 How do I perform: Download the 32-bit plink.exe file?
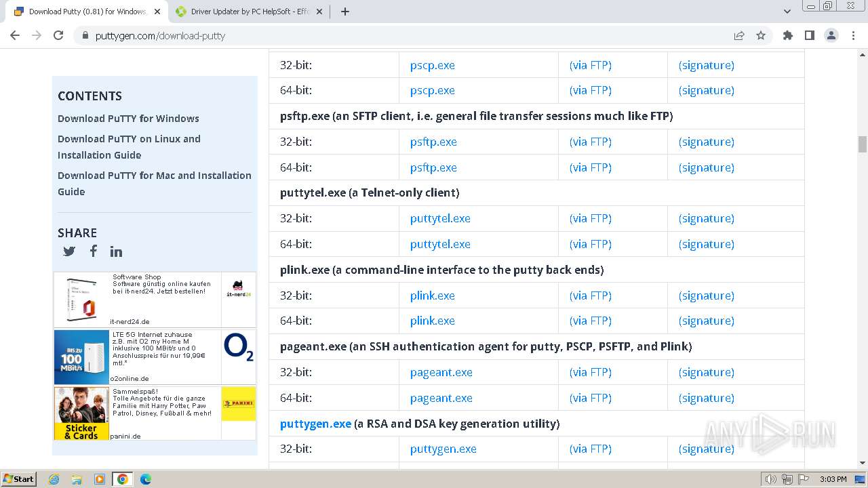point(433,296)
